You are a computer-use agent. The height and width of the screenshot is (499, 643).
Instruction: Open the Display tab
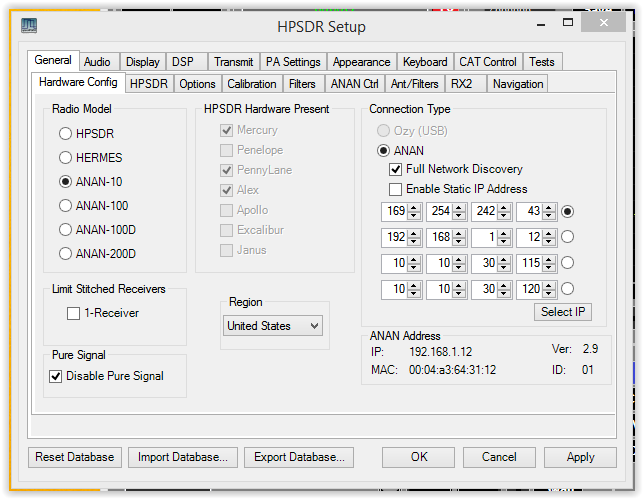click(142, 62)
